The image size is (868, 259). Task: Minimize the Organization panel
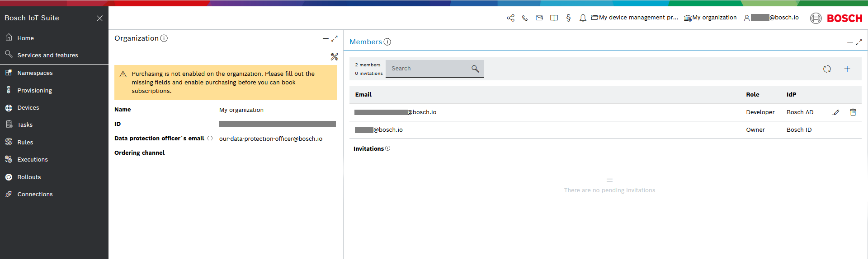pos(325,39)
